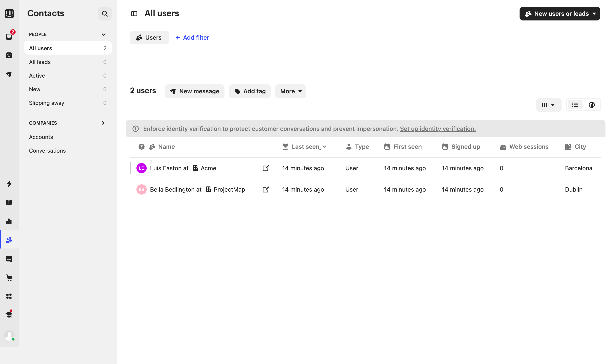Select New segment
The width and height of the screenshot is (614, 364).
(x=68, y=89)
